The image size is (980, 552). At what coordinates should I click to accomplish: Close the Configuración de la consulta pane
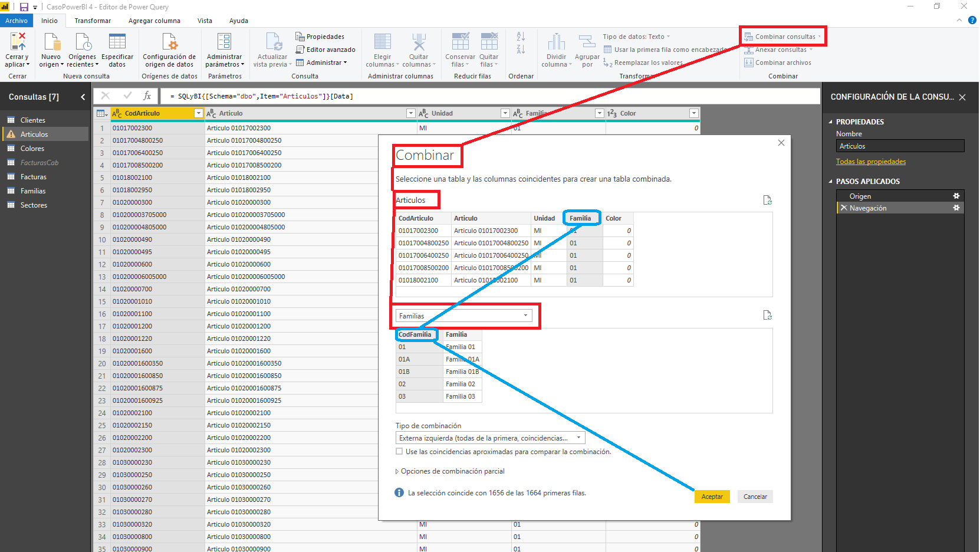[x=962, y=97]
